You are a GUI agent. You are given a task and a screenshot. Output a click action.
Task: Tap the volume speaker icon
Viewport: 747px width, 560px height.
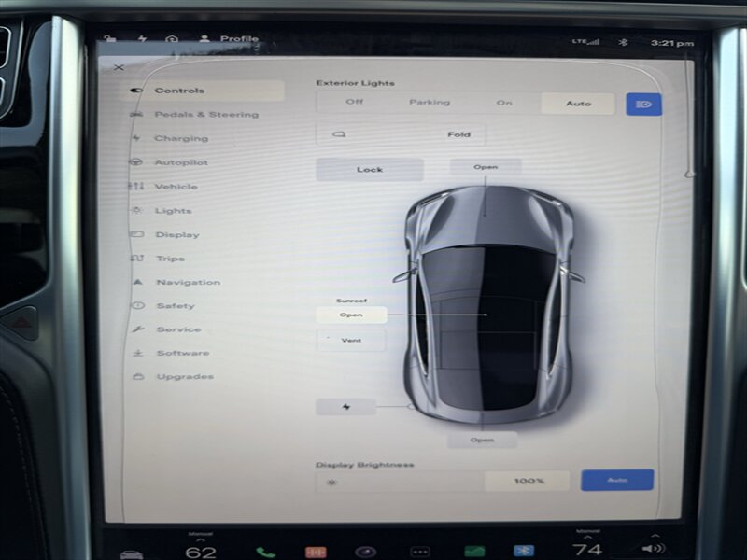[654, 551]
